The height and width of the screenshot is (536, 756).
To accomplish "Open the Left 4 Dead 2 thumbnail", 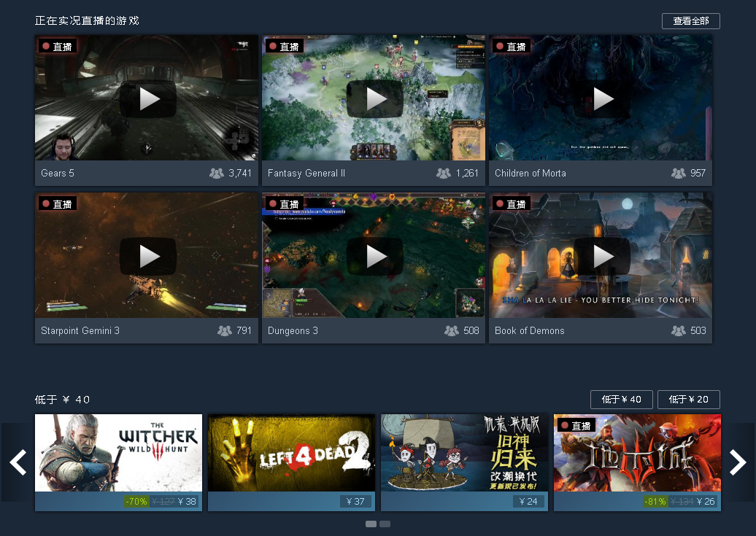I will (291, 453).
